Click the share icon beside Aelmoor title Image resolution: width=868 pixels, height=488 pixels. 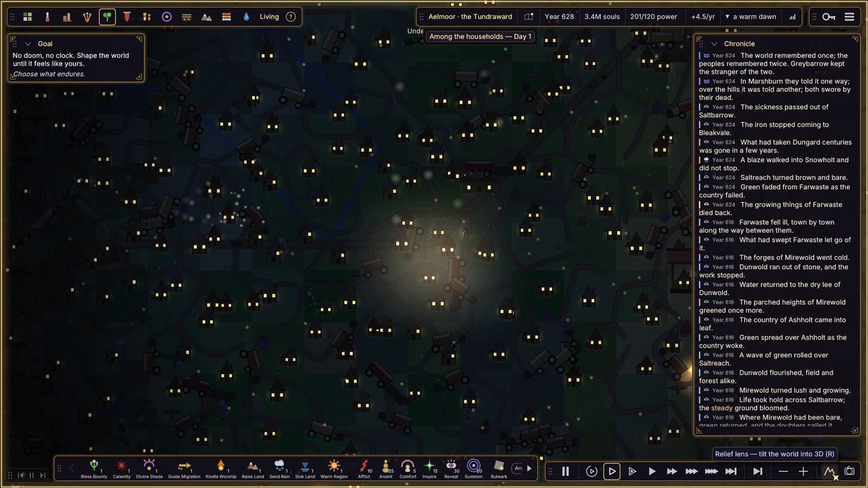pos(529,17)
